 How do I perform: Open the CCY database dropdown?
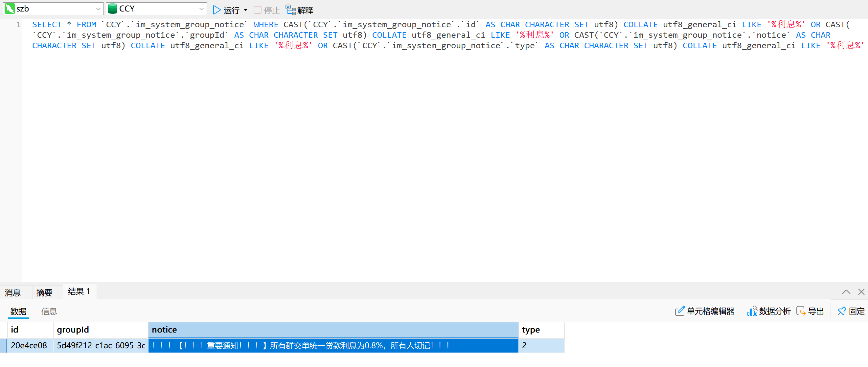click(x=201, y=9)
